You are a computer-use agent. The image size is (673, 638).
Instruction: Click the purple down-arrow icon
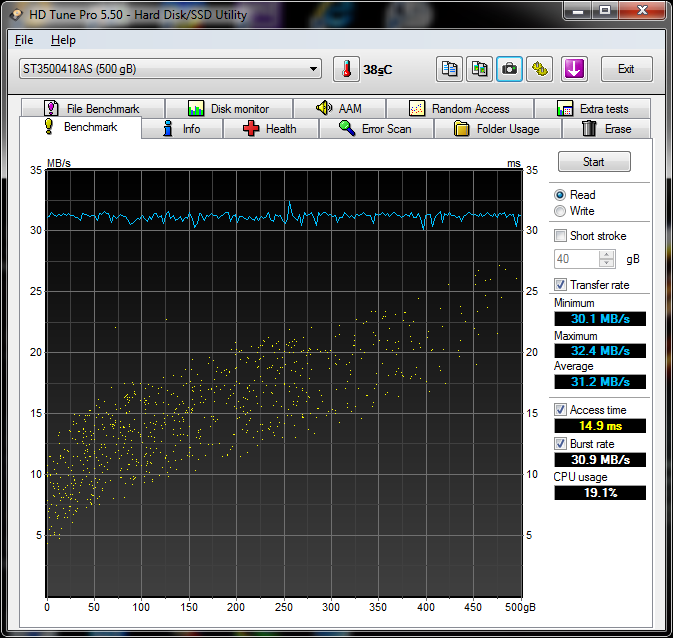tap(574, 69)
